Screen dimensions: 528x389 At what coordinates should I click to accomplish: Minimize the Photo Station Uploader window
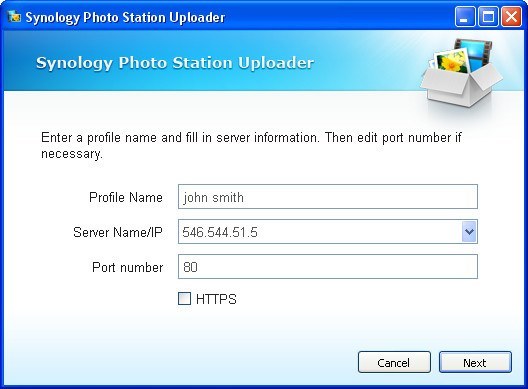tap(464, 17)
